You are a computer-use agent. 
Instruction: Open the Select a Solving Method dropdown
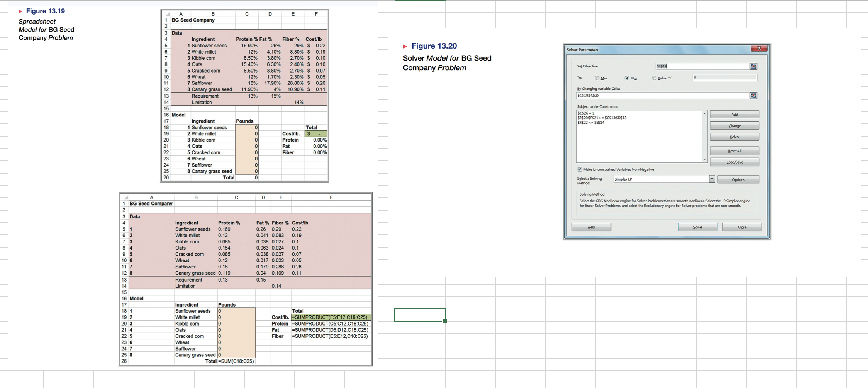pos(712,179)
